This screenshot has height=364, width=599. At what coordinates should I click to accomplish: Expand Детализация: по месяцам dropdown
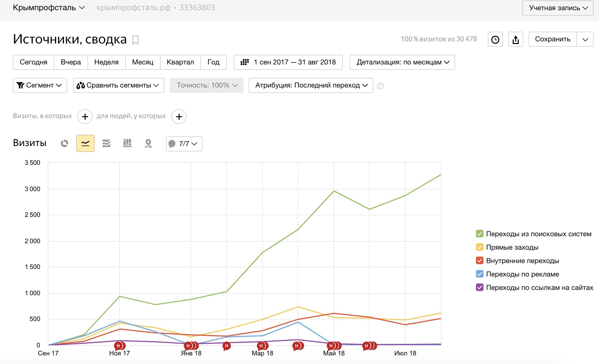click(x=402, y=62)
